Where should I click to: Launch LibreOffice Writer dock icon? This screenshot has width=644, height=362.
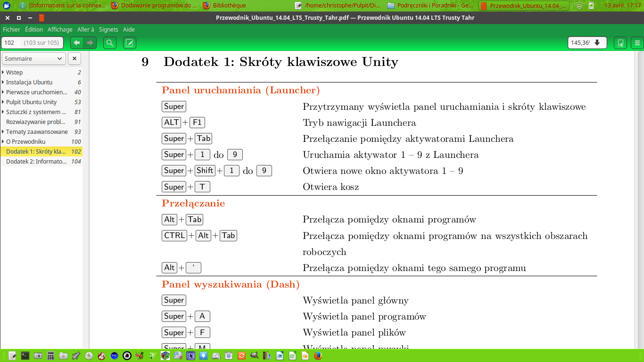(x=280, y=355)
